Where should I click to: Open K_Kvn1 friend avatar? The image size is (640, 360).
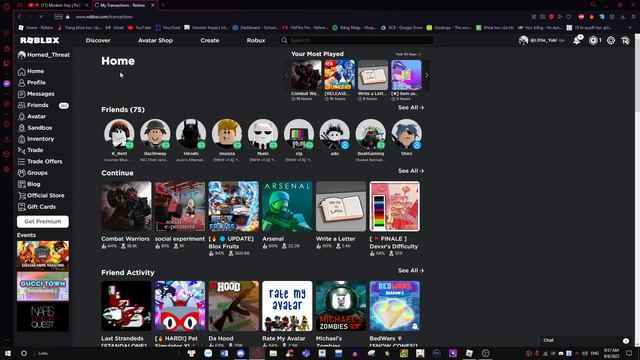pos(119,134)
